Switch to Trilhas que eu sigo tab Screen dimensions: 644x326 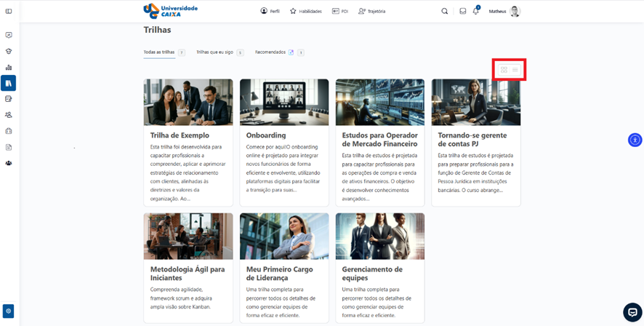pos(214,52)
